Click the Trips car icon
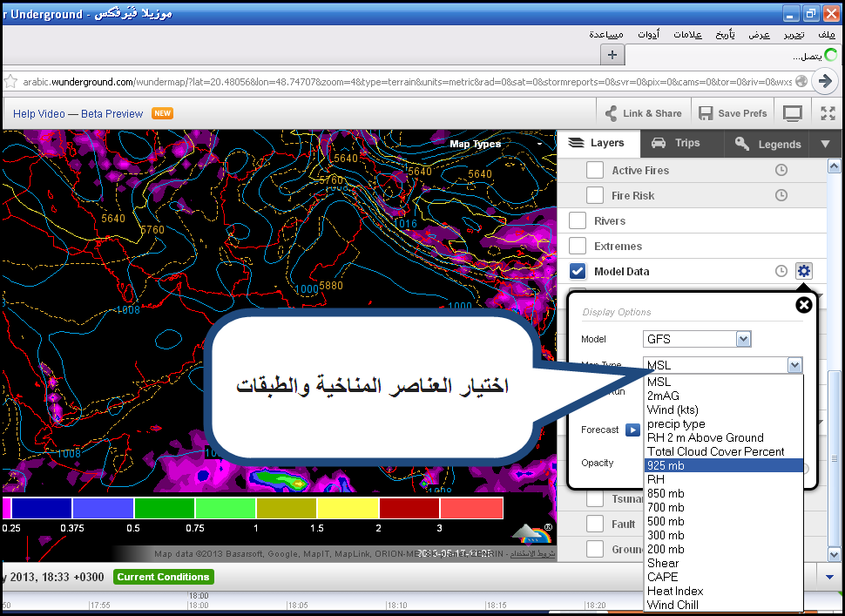 (659, 143)
